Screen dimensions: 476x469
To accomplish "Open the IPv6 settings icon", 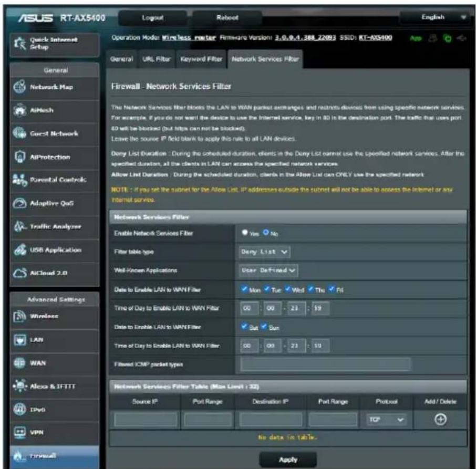I will tap(20, 409).
